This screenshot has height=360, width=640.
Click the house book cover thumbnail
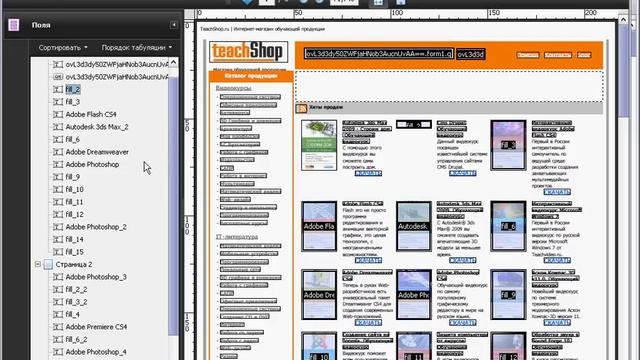pos(319,145)
